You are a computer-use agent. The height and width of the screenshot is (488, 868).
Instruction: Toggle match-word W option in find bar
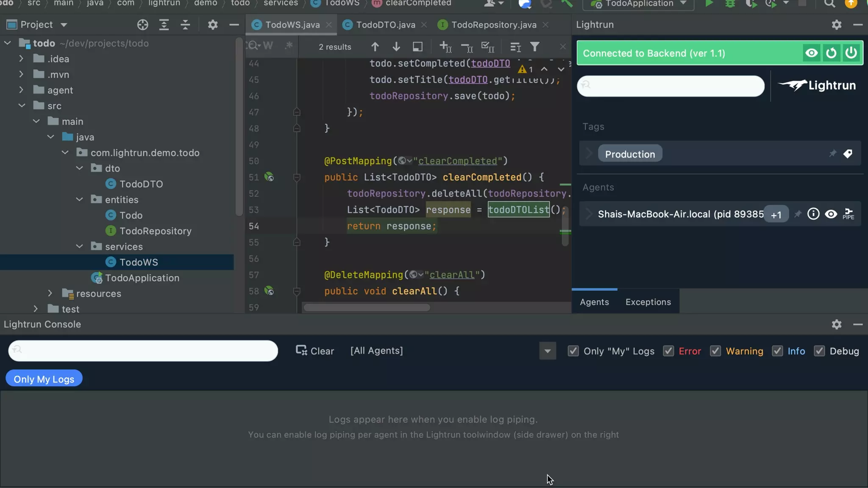(x=268, y=45)
